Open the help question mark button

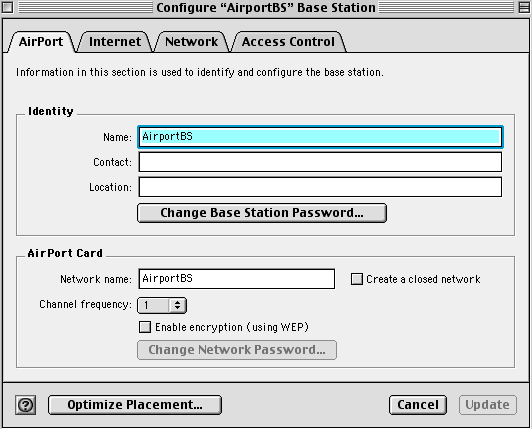(25, 405)
